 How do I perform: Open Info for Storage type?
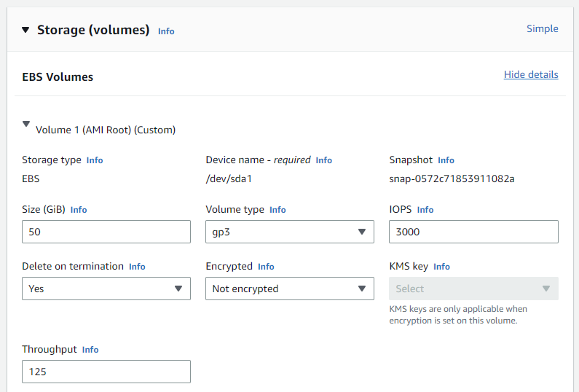coord(95,160)
